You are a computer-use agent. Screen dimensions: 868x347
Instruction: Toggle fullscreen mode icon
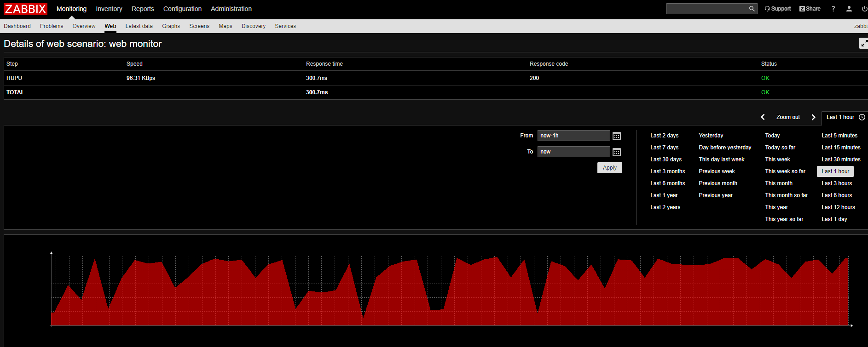click(863, 43)
